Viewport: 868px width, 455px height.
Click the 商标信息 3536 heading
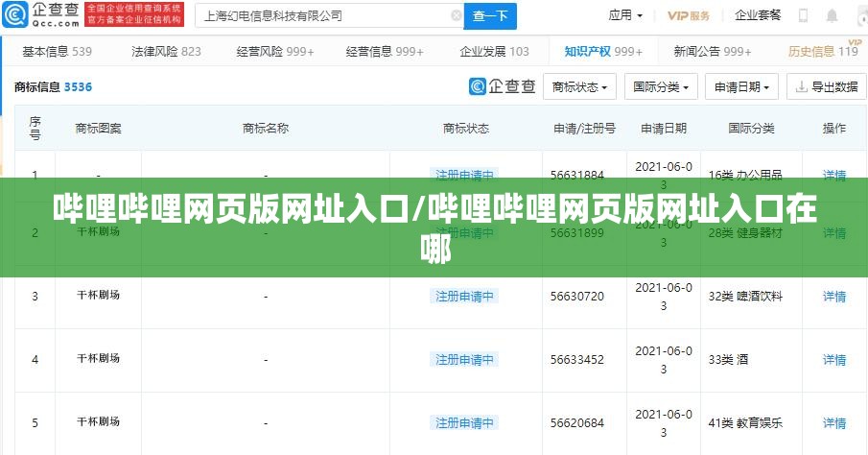[53, 87]
